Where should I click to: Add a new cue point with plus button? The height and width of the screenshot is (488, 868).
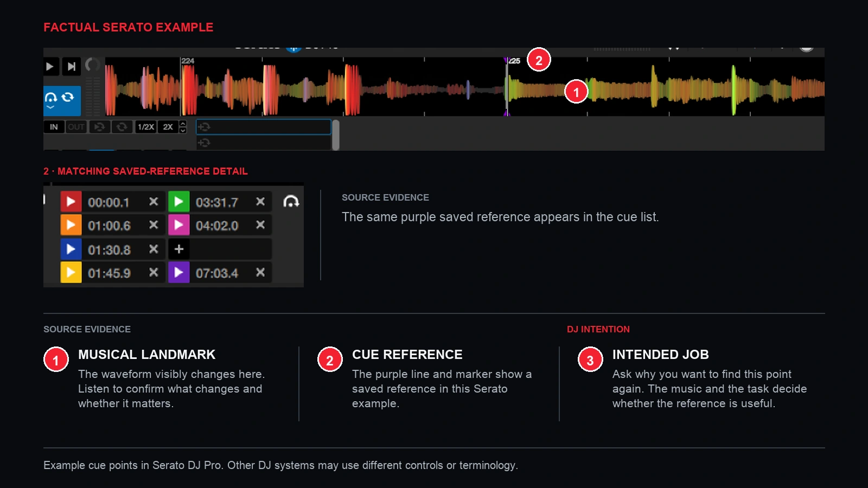178,249
